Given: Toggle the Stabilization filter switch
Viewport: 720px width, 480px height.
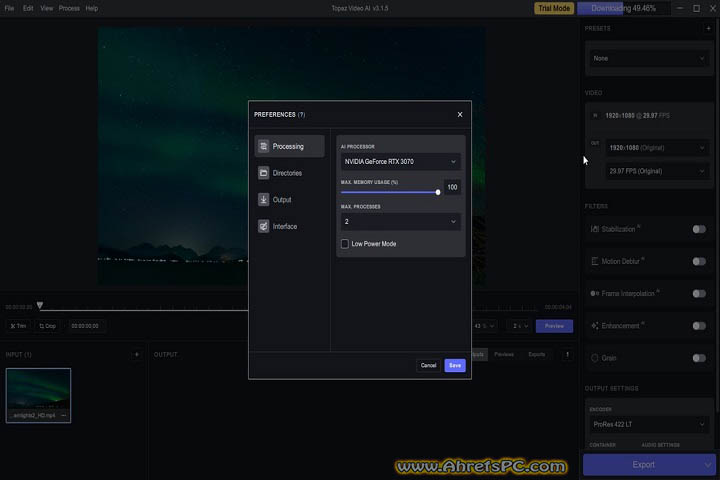Looking at the screenshot, I should 699,229.
